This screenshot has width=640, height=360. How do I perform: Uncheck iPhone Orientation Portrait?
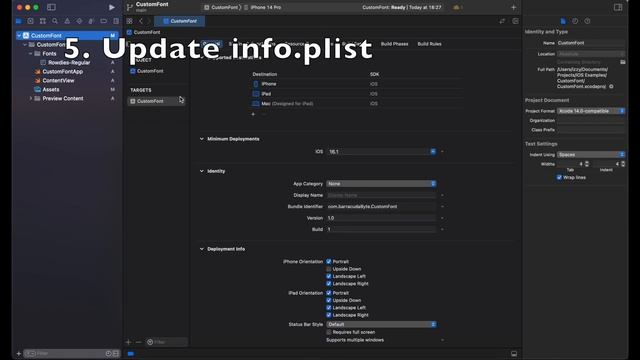point(329,262)
